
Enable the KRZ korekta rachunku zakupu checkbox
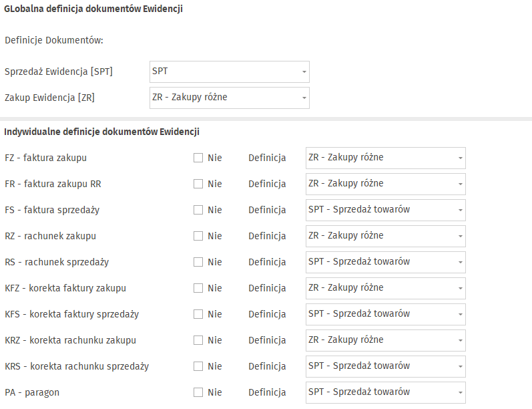tap(198, 340)
